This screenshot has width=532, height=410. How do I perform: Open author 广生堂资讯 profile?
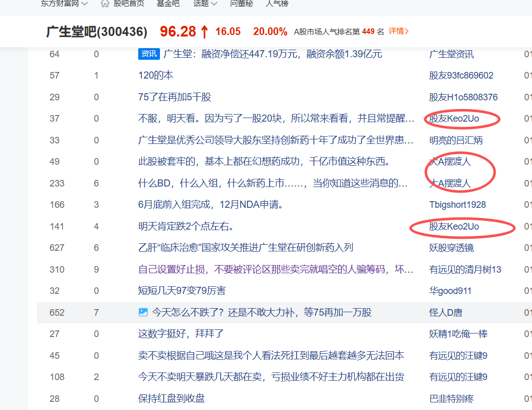point(451,54)
